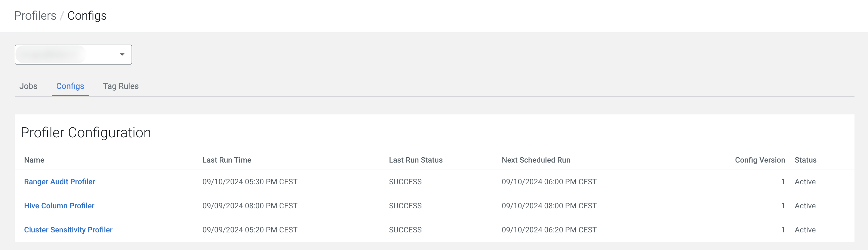This screenshot has width=868, height=250.
Task: Open the Hive Column Profiler link
Action: pyautogui.click(x=59, y=205)
